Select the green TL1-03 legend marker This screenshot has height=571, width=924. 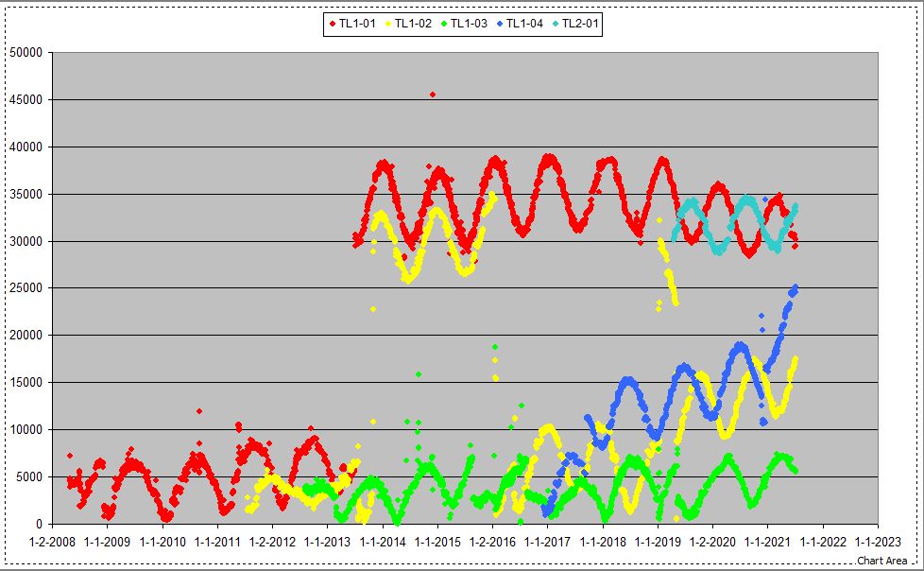443,24
